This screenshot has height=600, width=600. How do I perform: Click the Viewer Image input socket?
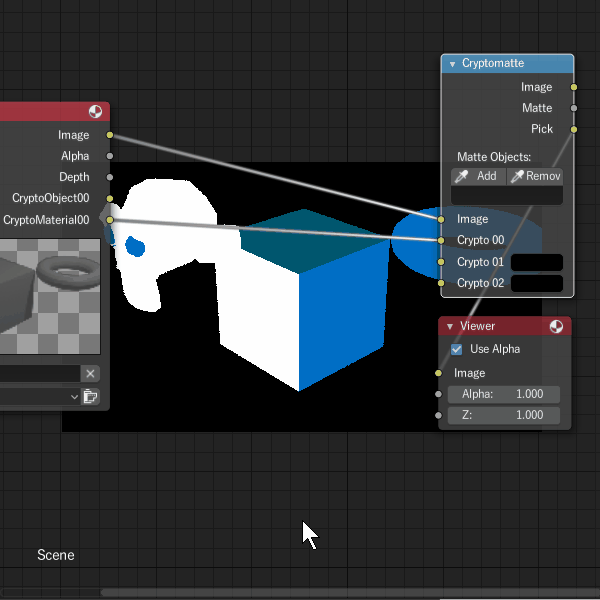point(439,373)
